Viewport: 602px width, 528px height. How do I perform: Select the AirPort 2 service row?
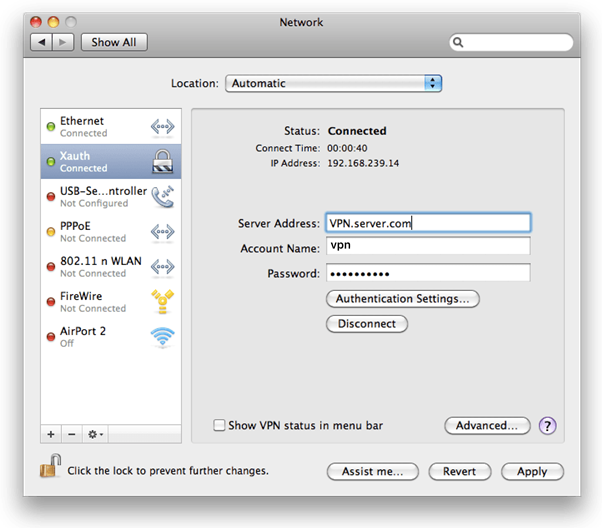pos(111,337)
